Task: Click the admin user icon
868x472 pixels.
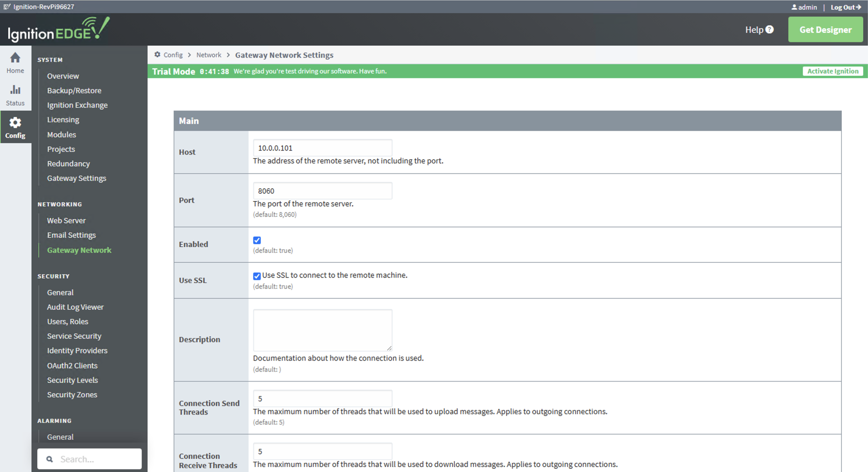Action: coord(794,7)
